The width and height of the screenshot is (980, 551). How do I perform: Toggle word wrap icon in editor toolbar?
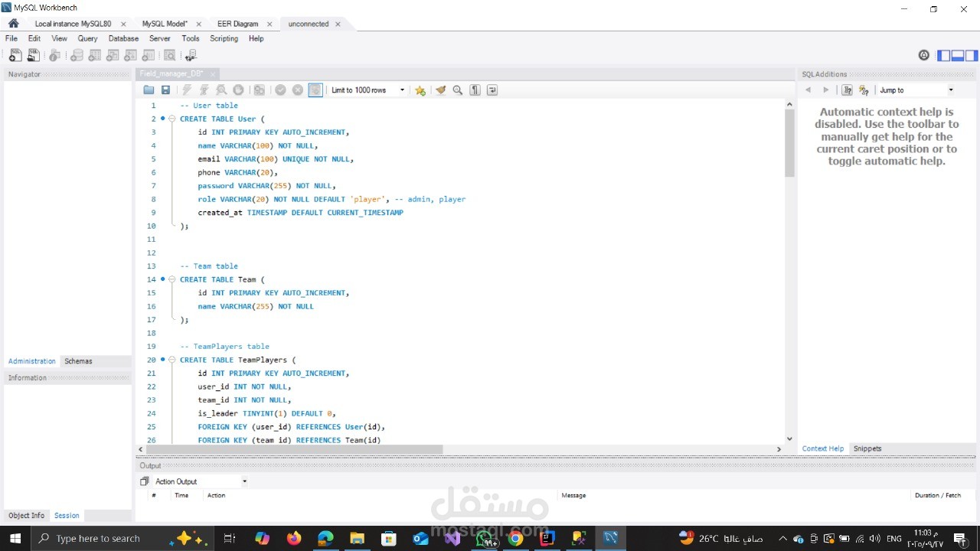[x=492, y=90]
